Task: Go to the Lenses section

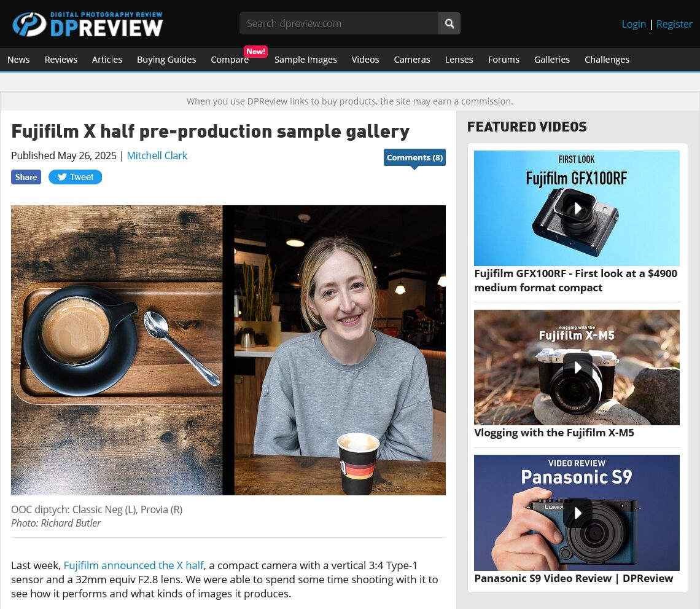Action: pos(459,60)
